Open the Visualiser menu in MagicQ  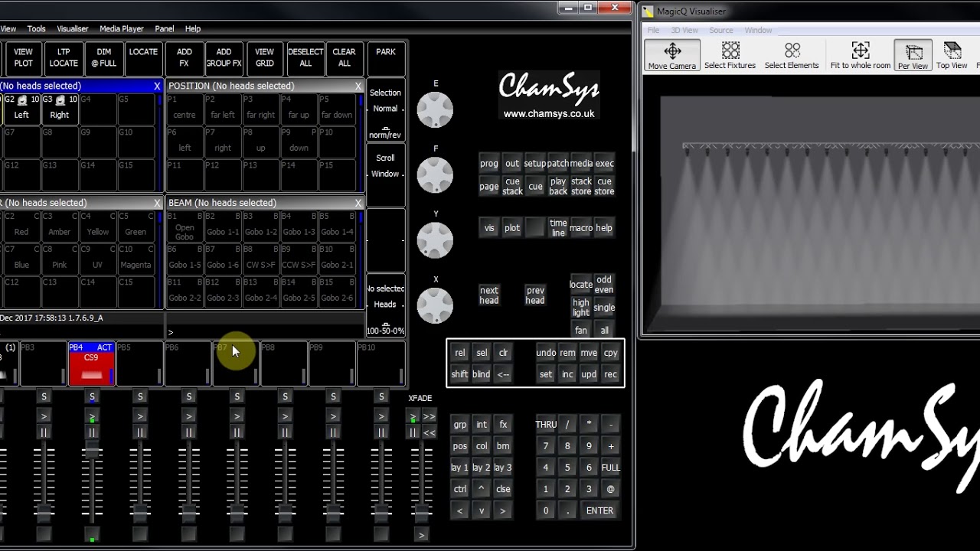(73, 29)
